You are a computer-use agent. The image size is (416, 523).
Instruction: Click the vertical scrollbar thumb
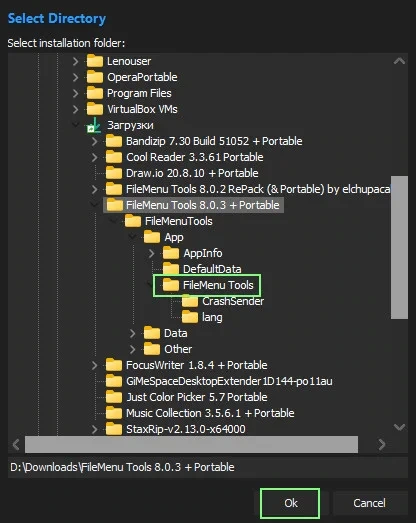coord(399,247)
